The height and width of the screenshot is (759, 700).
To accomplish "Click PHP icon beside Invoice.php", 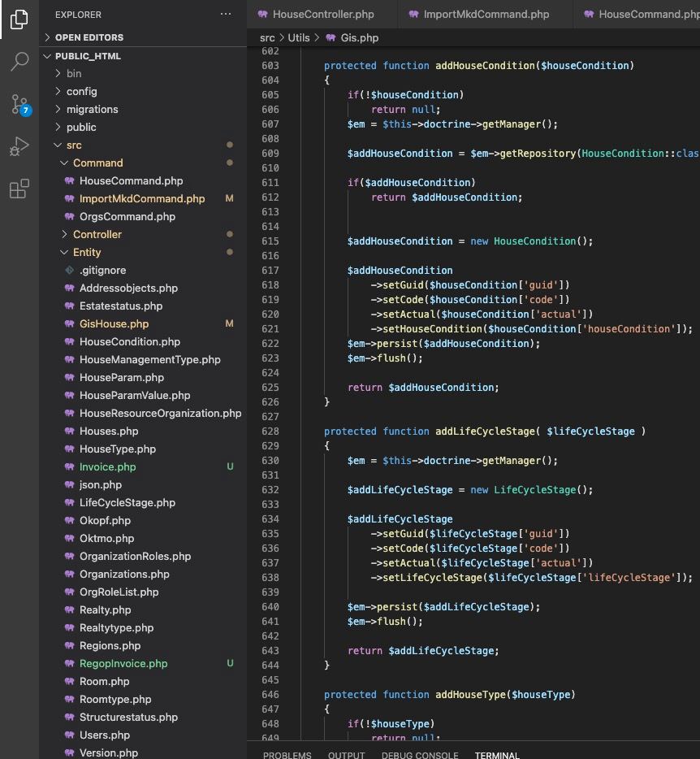I will coord(70,466).
